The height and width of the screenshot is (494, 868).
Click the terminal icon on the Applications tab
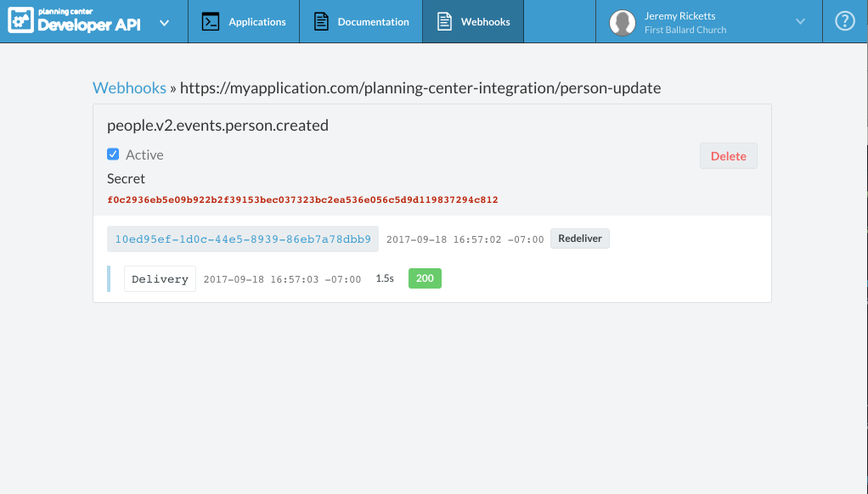(x=211, y=20)
